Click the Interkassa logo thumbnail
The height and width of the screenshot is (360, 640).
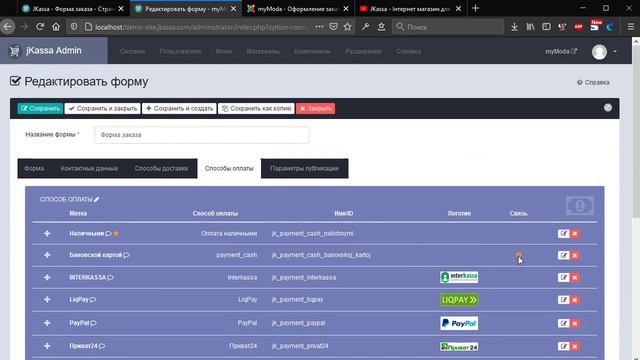[459, 277]
